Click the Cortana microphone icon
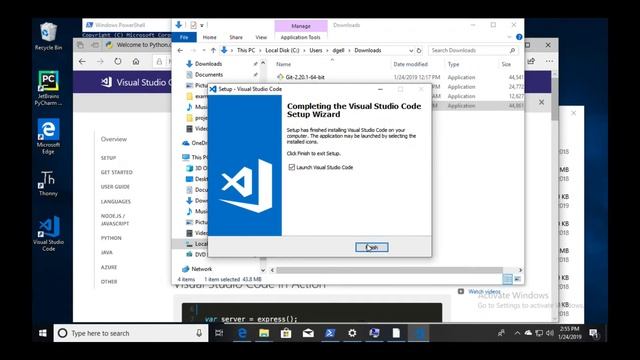 pos(199,333)
